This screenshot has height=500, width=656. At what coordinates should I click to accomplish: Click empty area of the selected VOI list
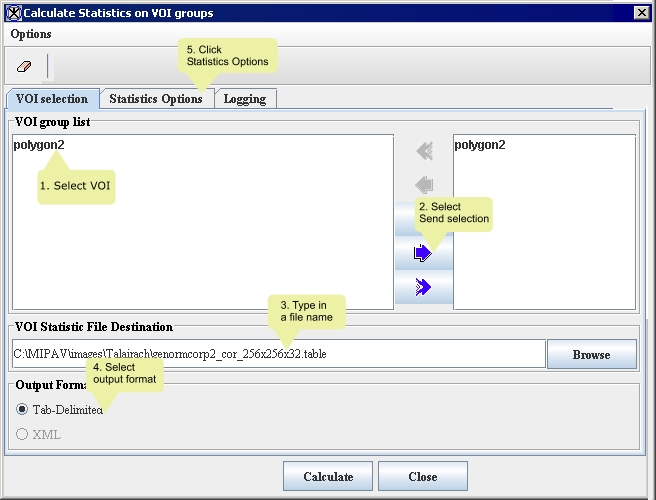pyautogui.click(x=544, y=240)
